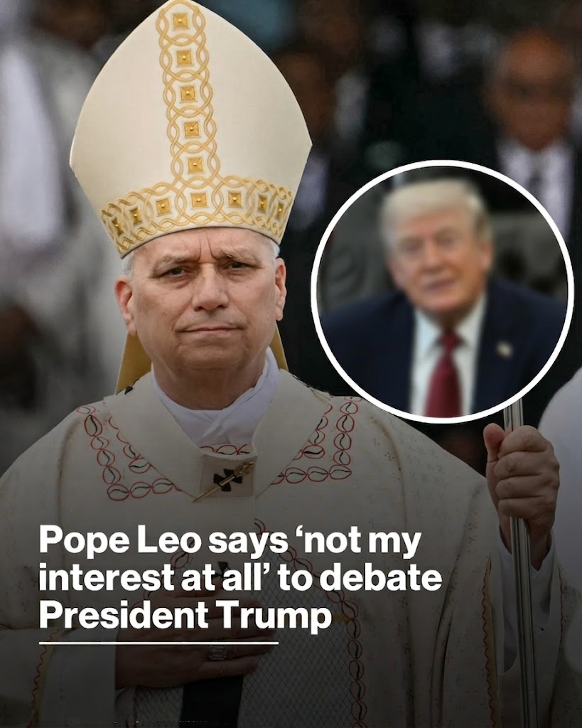This screenshot has width=582, height=728.
Task: Click the circular inset photo
Action: pyautogui.click(x=442, y=291)
